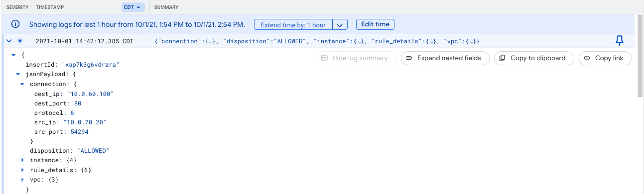This screenshot has width=644, height=194.
Task: Click the vertical scrollbar of the log pane
Action: (640, 56)
